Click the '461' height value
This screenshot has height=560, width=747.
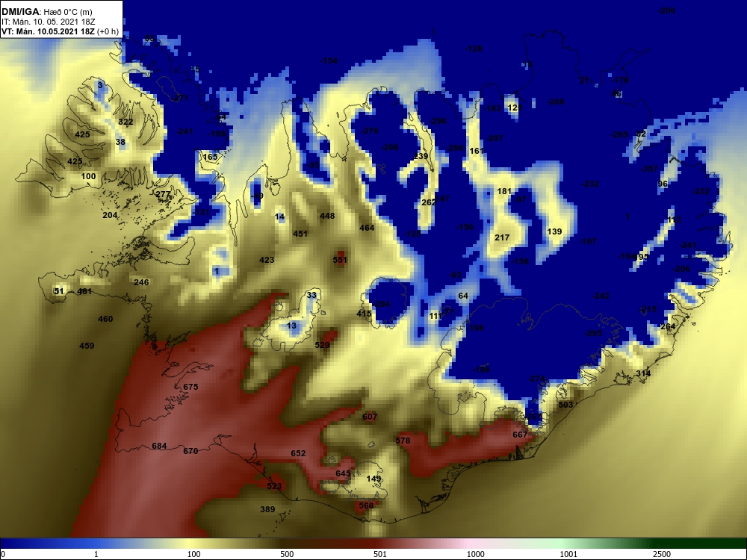pyautogui.click(x=84, y=291)
